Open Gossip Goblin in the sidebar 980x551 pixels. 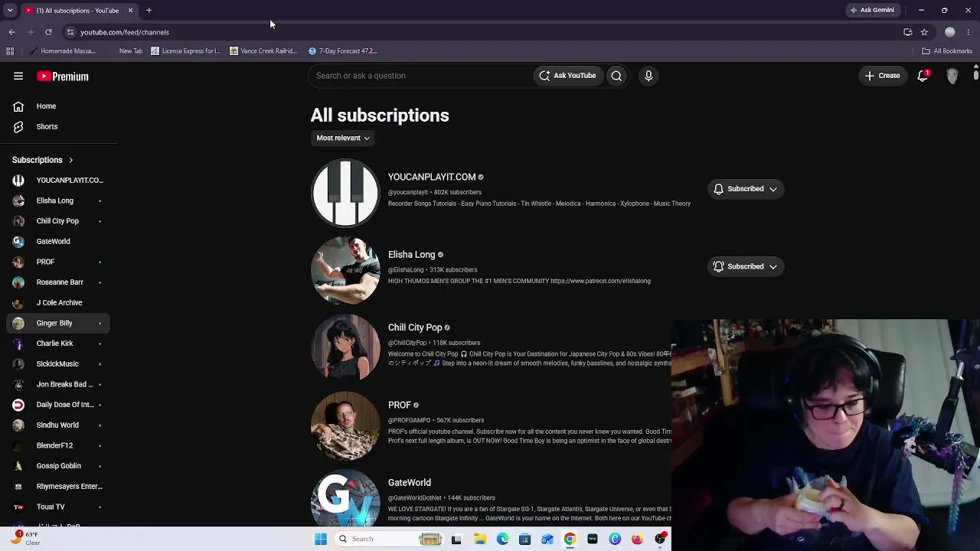point(58,466)
